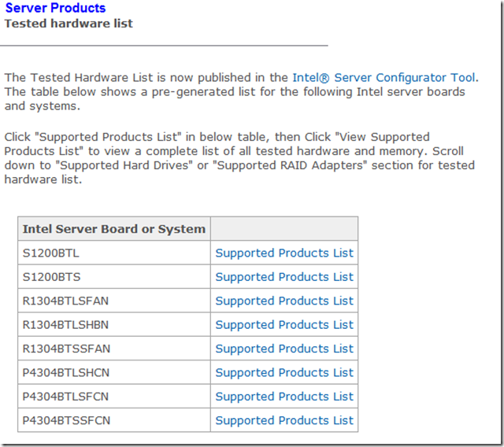Click the Intel Server Board or System header
The height and width of the screenshot is (447, 504).
click(x=113, y=229)
